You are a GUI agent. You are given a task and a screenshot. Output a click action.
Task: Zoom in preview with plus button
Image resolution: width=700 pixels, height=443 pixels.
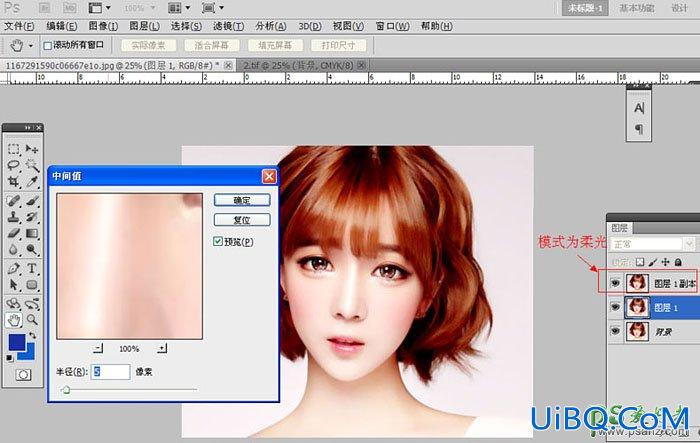pyautogui.click(x=162, y=348)
